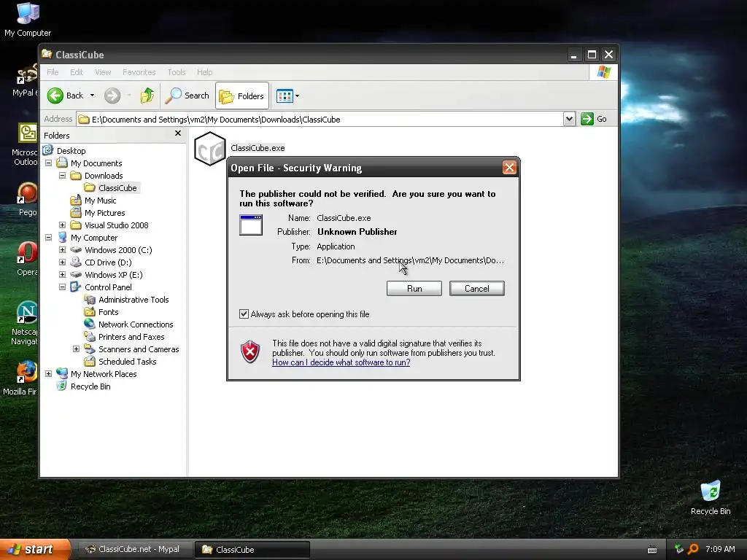This screenshot has height=560, width=747.
Task: Open the Edit menu
Action: (76, 72)
